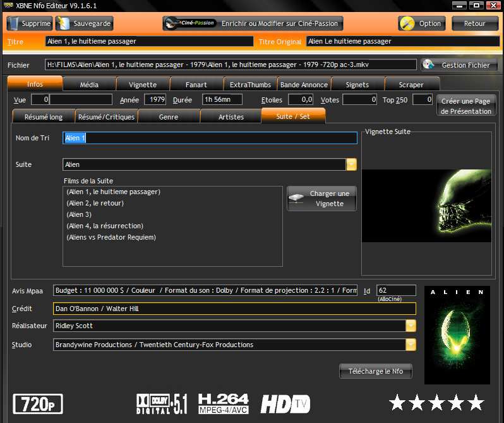Click the Fichier path field
Screen dimensions: 504x423
(231, 64)
